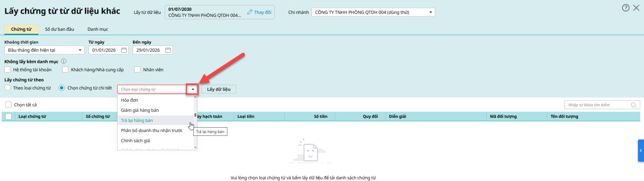Click the Quy đổi column header
644x181 pixels.
(x=370, y=117)
